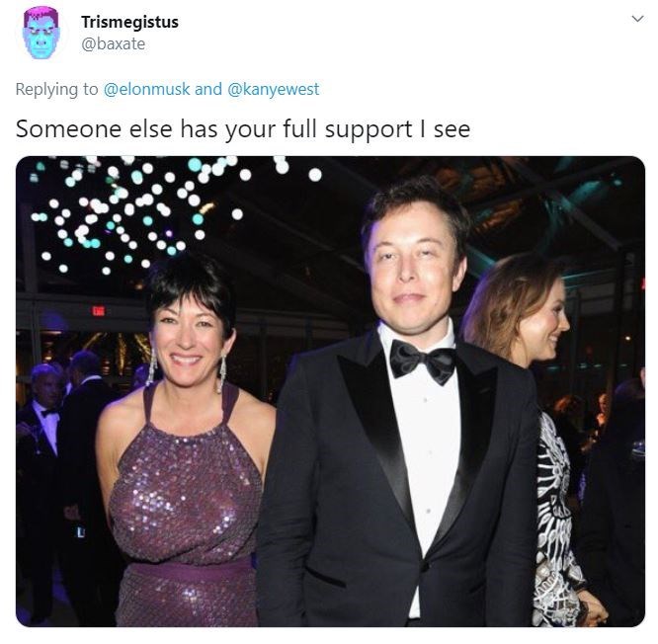Image resolution: width=658 pixels, height=644 pixels.
Task: Click the purple hair on avatar
Action: [x=41, y=18]
